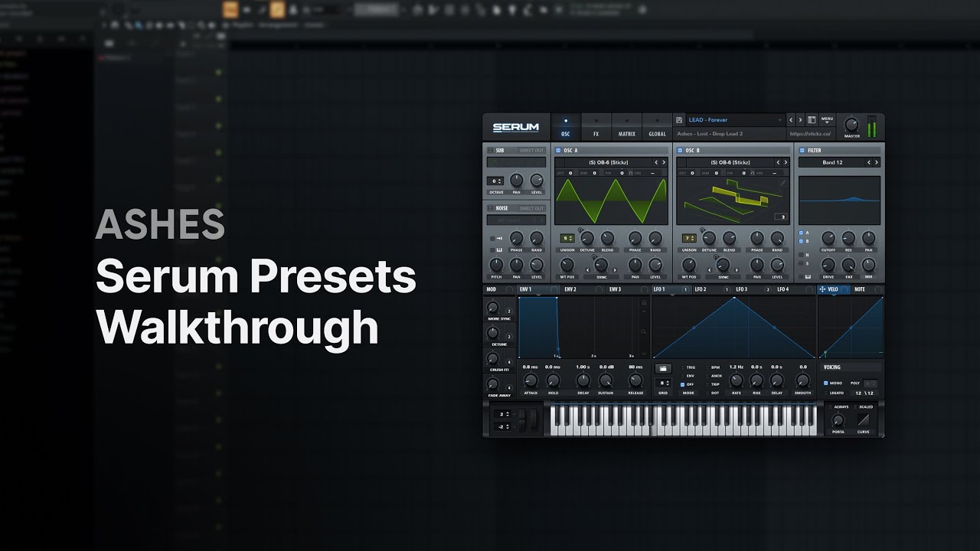Open the Band 12 filter type list
980x551 pixels.
(832, 162)
